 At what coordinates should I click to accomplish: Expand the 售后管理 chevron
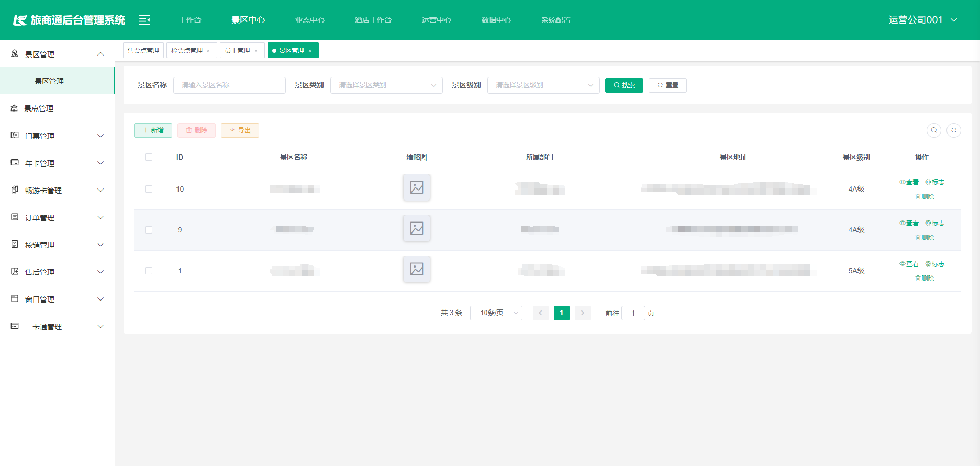101,272
